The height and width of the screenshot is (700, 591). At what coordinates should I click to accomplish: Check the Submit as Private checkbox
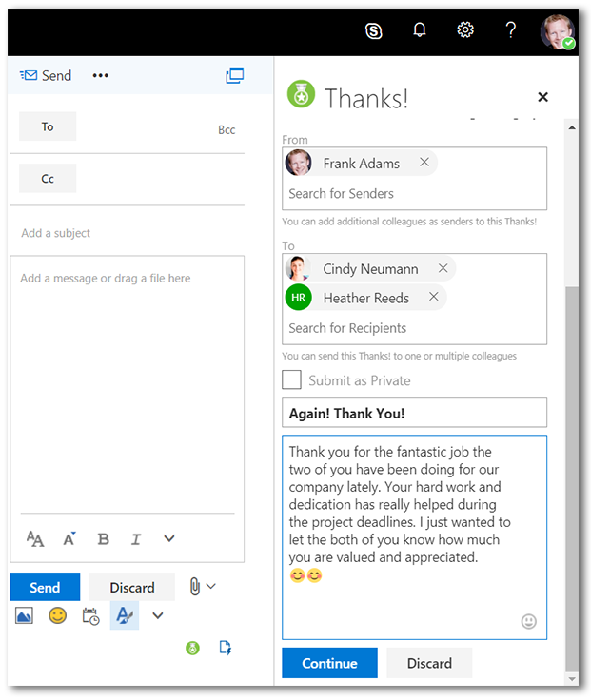coord(292,379)
